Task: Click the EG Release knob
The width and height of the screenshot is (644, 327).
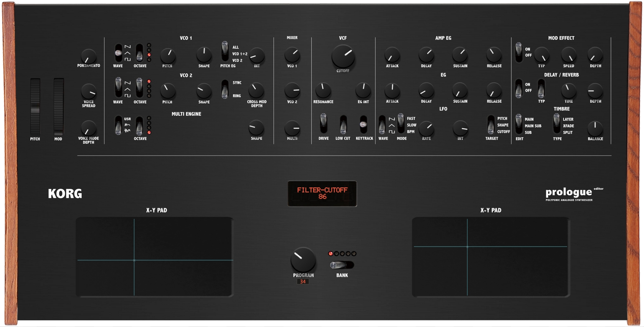Action: pos(494,91)
